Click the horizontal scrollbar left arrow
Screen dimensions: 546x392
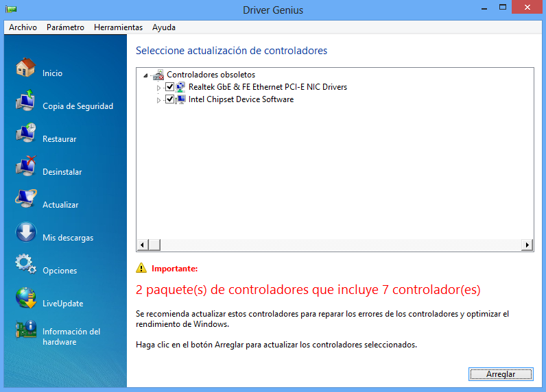point(142,245)
